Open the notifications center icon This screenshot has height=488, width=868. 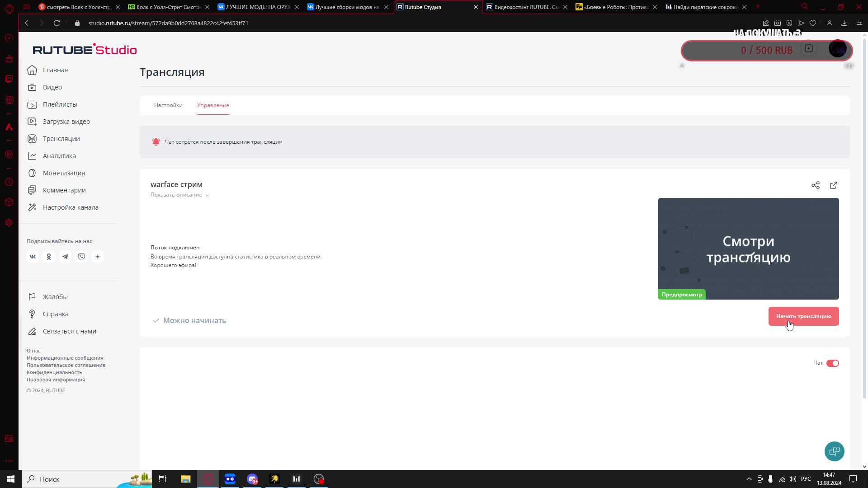853,479
